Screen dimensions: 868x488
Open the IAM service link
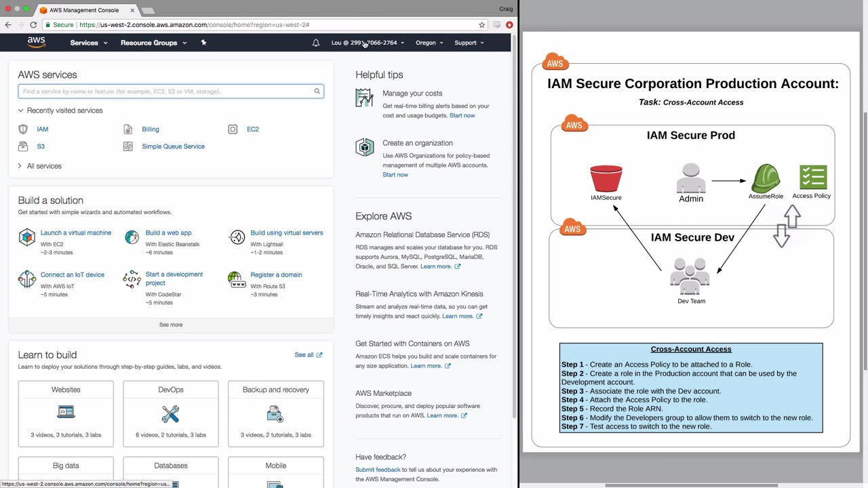43,129
